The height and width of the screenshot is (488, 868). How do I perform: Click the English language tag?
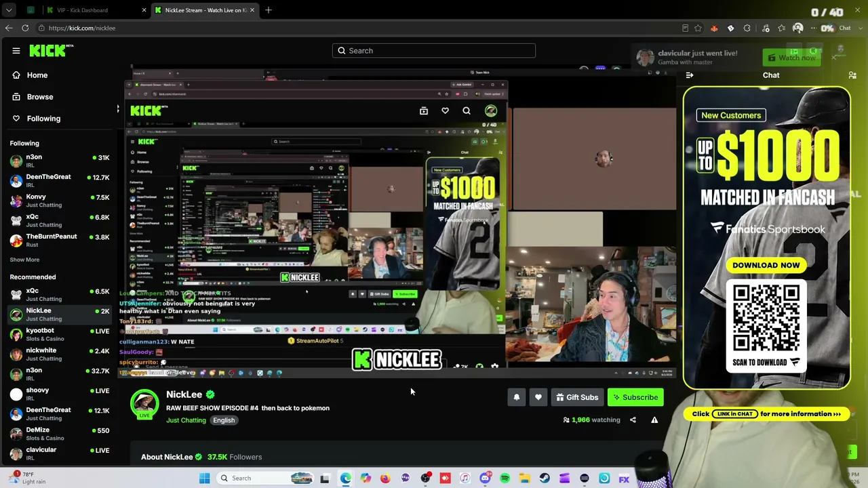[x=224, y=420]
